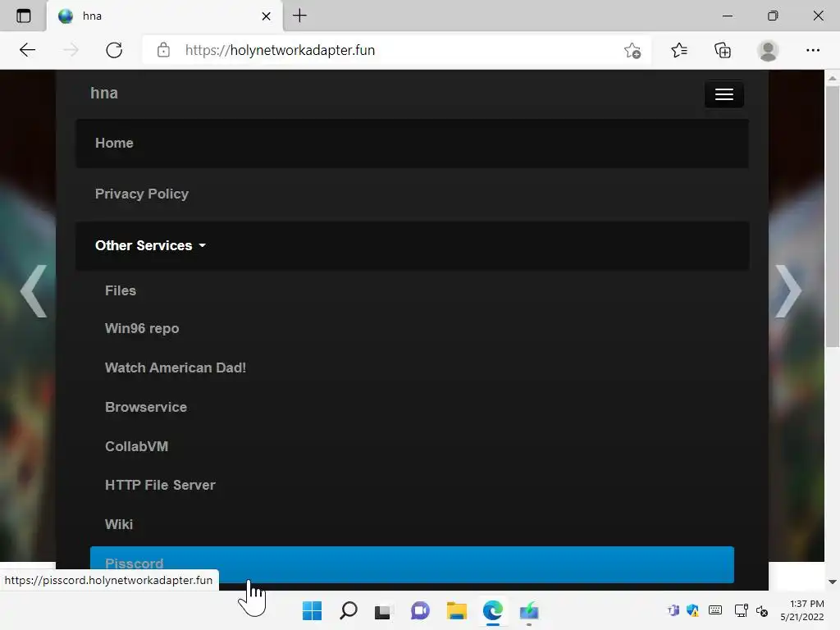This screenshot has height=630, width=840.
Task: Open the last pinned taskbar app
Action: (529, 610)
